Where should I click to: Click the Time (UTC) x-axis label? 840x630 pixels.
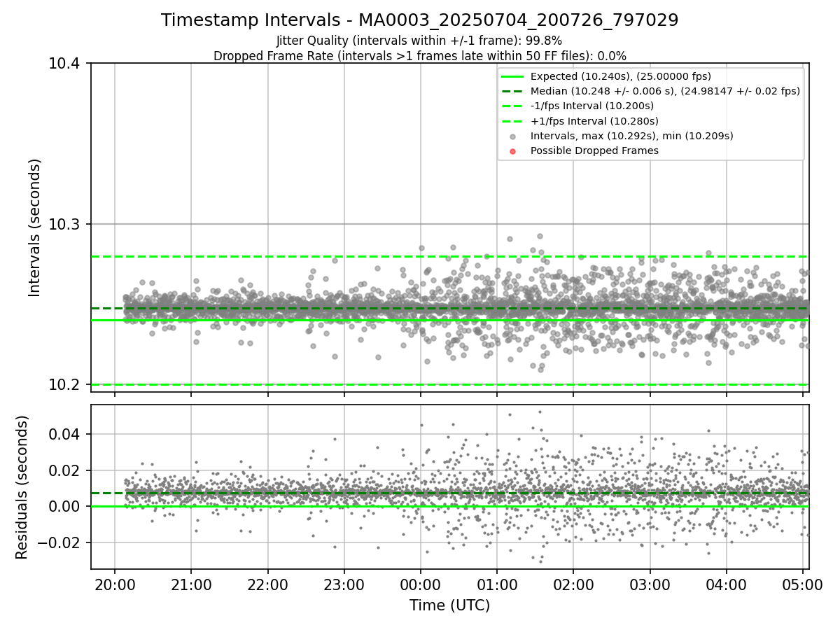tap(449, 605)
